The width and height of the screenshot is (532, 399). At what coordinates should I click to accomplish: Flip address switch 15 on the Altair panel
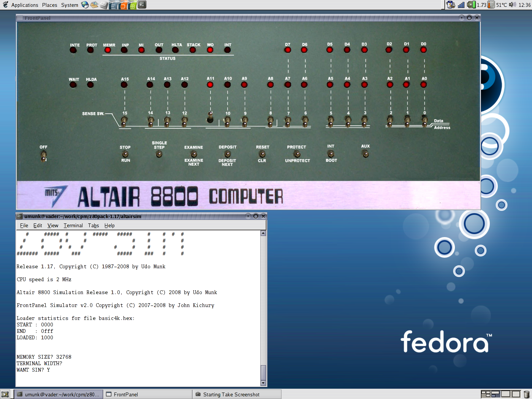pos(123,121)
